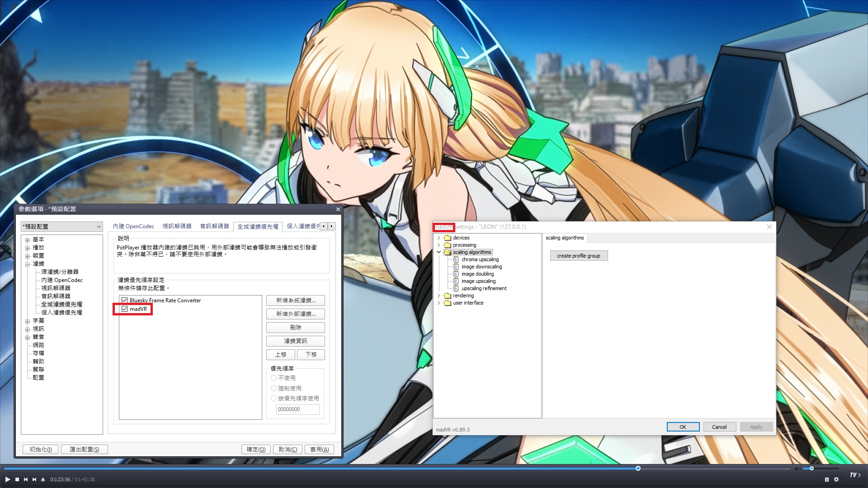868x488 pixels.
Task: Select 網路 in the preferences tree
Action: [38, 345]
